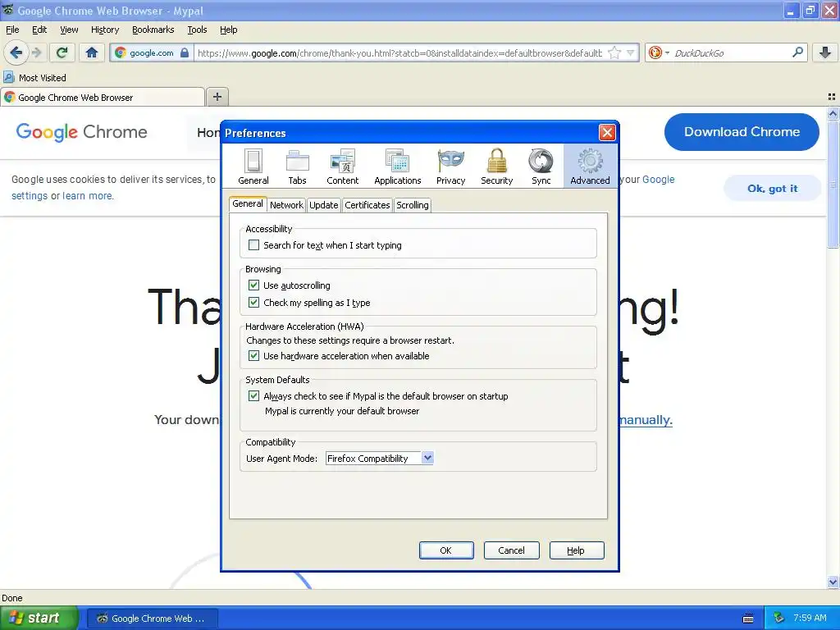Click the Help button in Preferences dialog
This screenshot has width=840, height=630.
[x=577, y=550]
